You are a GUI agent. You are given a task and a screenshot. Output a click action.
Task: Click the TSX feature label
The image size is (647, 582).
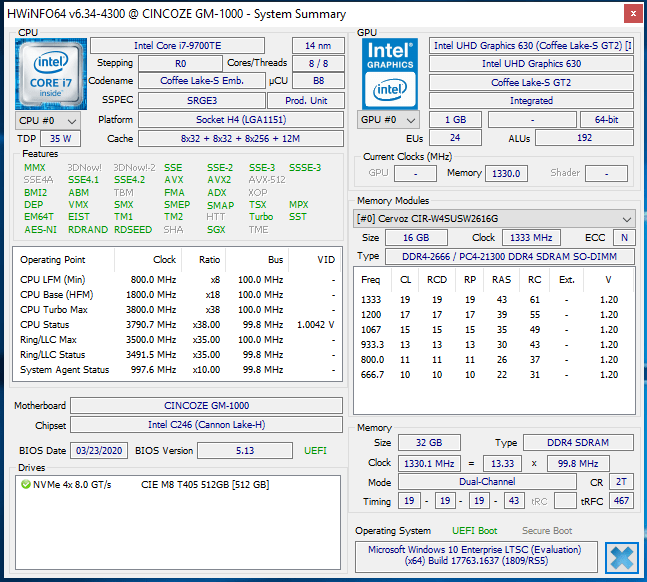257,205
